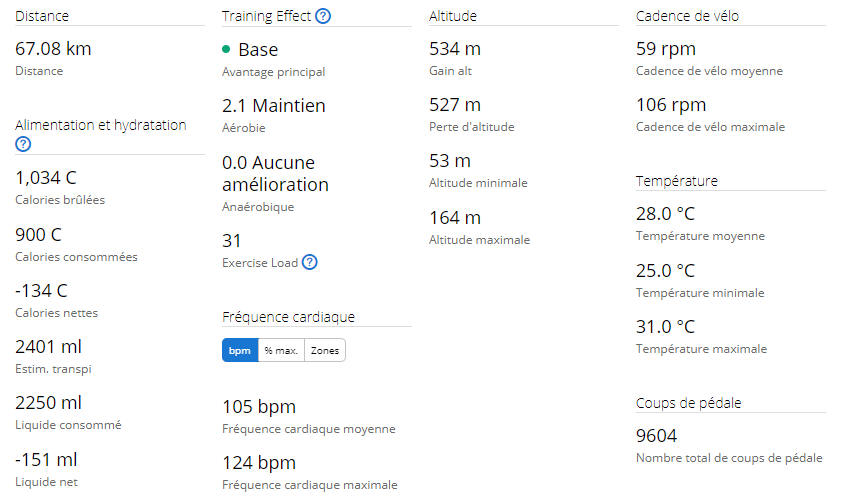The width and height of the screenshot is (842, 497).
Task: Select the Fréquence cardiaque section heading
Action: click(x=288, y=317)
